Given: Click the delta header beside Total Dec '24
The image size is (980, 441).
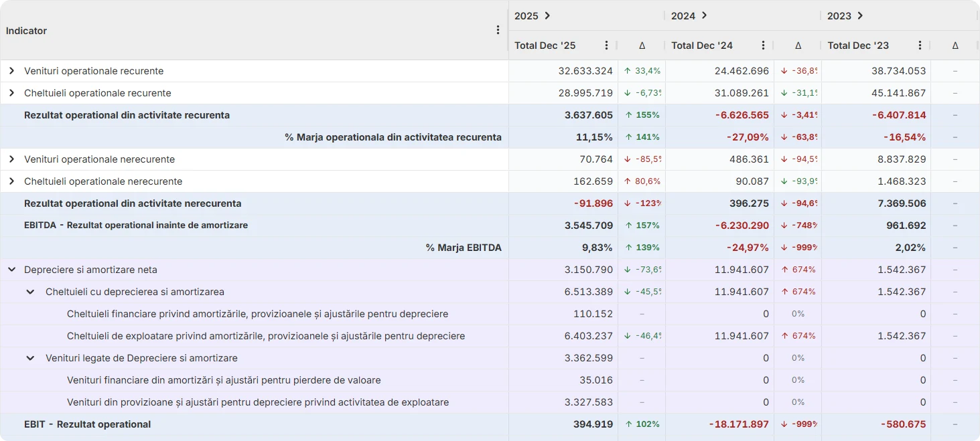Looking at the screenshot, I should (x=798, y=46).
